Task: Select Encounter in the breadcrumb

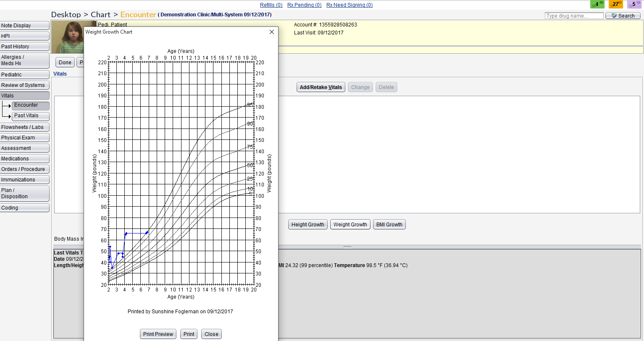Action: 138,15
